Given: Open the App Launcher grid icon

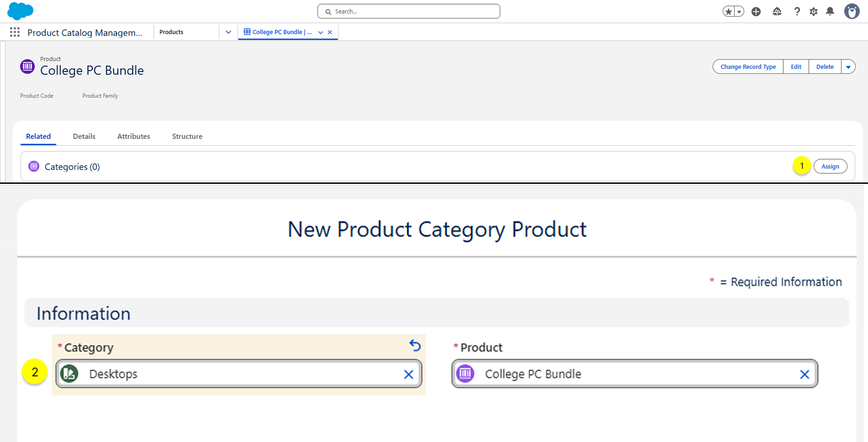Looking at the screenshot, I should pos(15,32).
